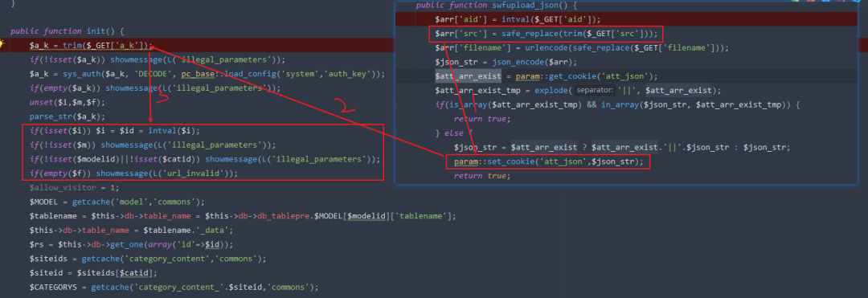Click the $tablename = $this->db->table_name line
The image size is (868, 298).
point(243,216)
